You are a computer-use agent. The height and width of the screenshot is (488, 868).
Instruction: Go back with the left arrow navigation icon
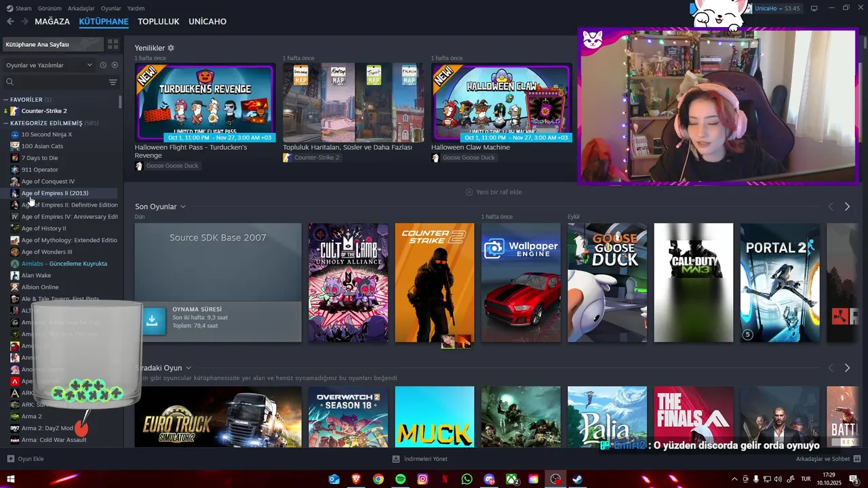coord(10,22)
